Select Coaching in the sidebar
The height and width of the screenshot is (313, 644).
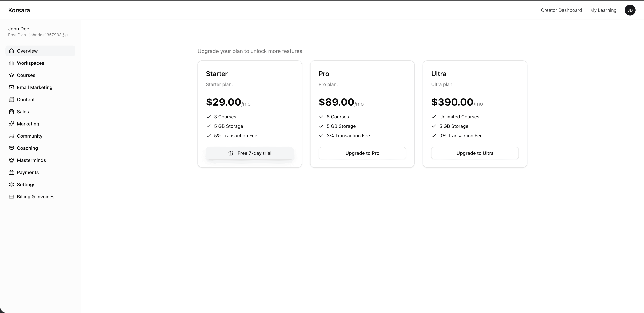(27, 148)
